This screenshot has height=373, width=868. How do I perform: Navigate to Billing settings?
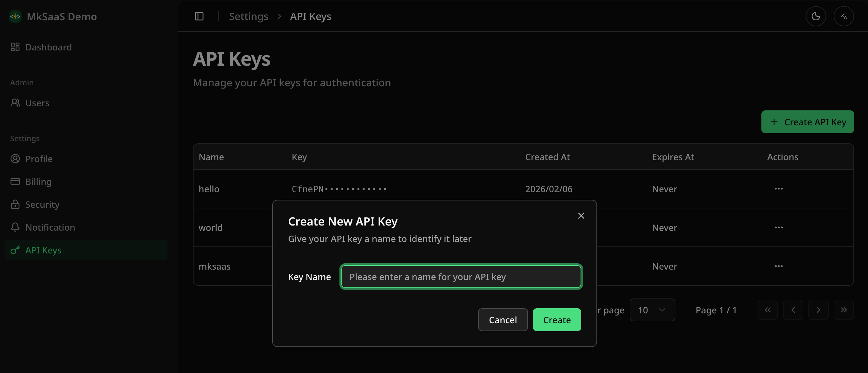click(x=38, y=182)
